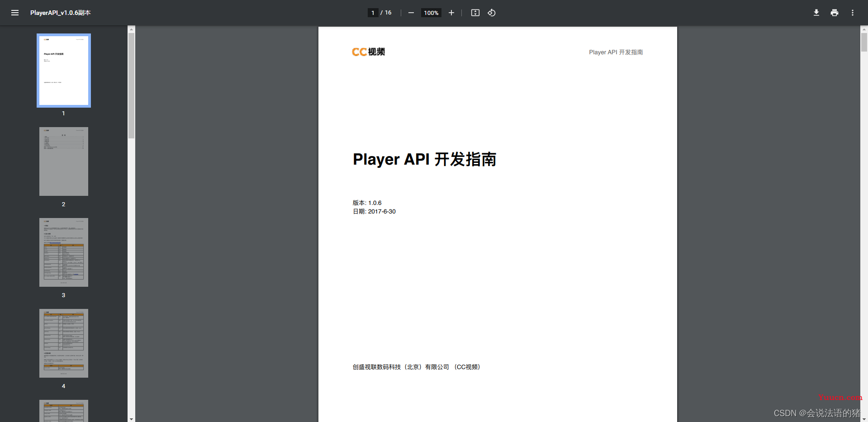Open the more actions three-dot menu
This screenshot has height=422, width=868.
tap(853, 13)
